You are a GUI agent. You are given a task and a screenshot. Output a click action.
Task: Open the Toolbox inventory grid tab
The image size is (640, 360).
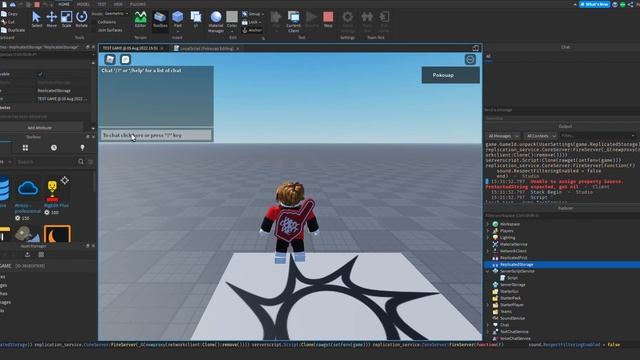coord(25,148)
